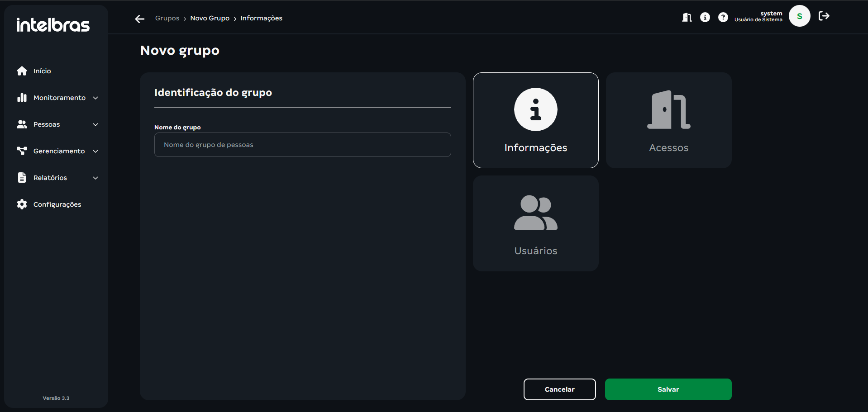
Task: Select the Informações card
Action: click(535, 120)
